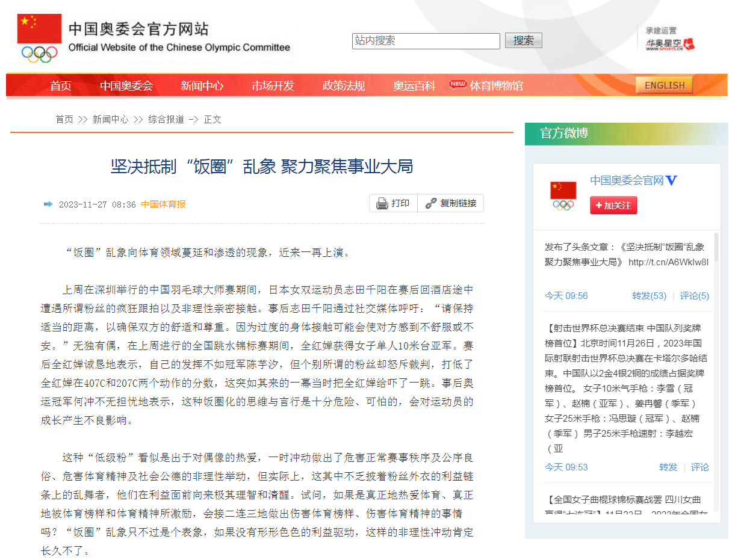Click the 综合报道 breadcrumb link

coord(166,119)
